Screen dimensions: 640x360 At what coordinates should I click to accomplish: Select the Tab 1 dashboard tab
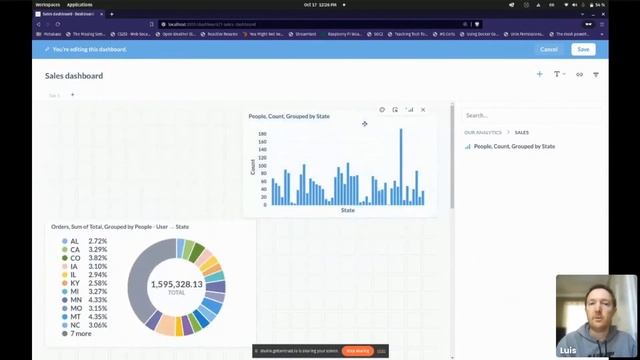click(54, 95)
